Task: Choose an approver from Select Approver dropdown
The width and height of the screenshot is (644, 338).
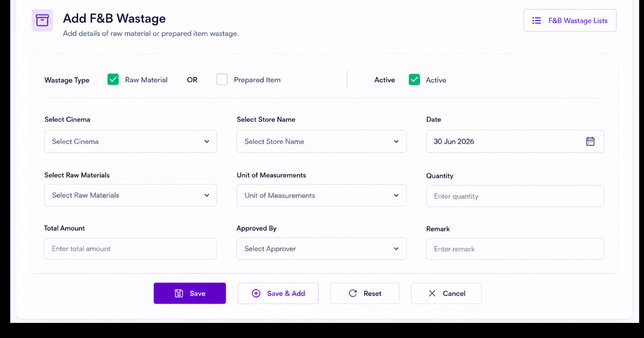Action: coord(321,249)
